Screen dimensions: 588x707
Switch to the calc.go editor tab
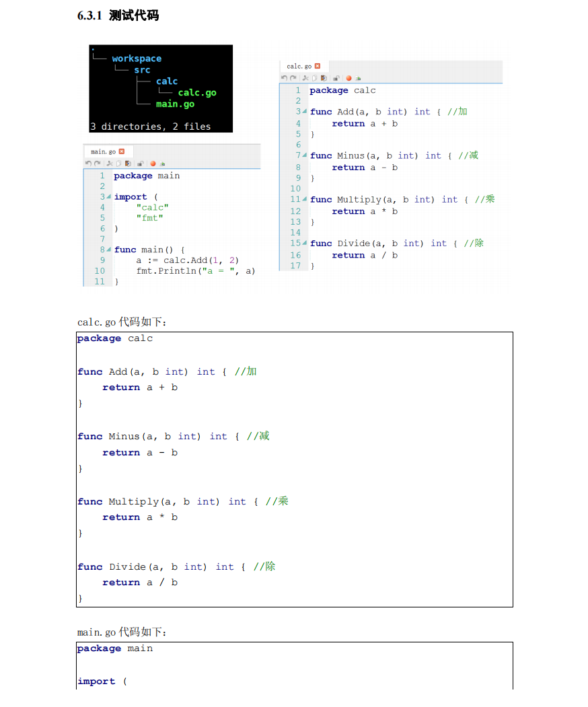299,65
